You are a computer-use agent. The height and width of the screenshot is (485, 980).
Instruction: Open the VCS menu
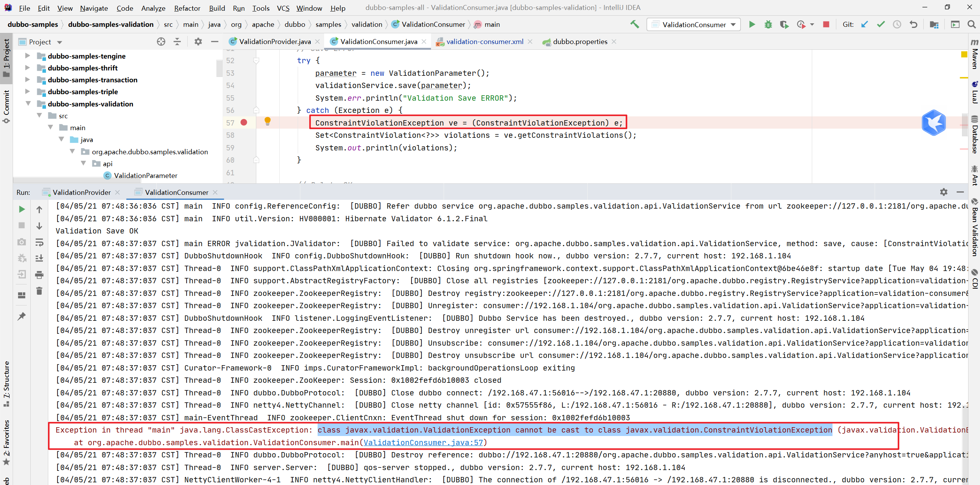coord(283,8)
